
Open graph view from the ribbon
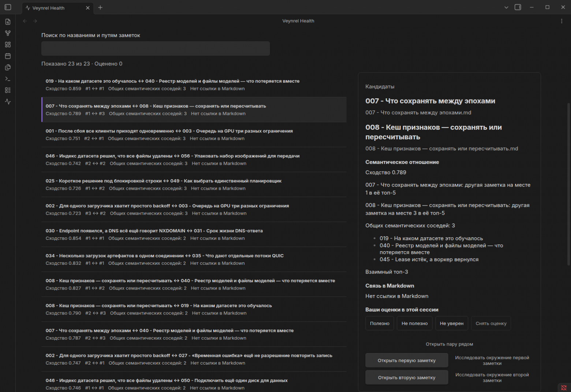[x=8, y=33]
